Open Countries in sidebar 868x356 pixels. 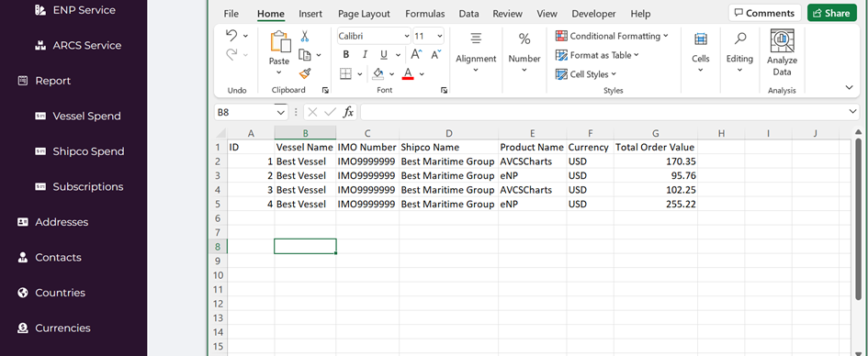pos(51,293)
